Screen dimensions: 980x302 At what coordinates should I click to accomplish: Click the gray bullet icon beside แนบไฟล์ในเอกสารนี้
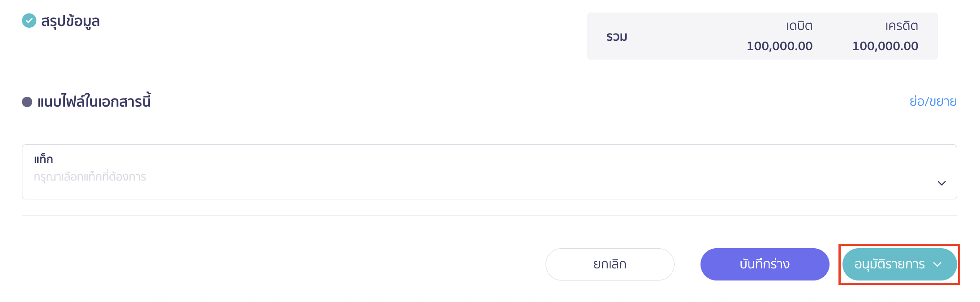(x=27, y=102)
